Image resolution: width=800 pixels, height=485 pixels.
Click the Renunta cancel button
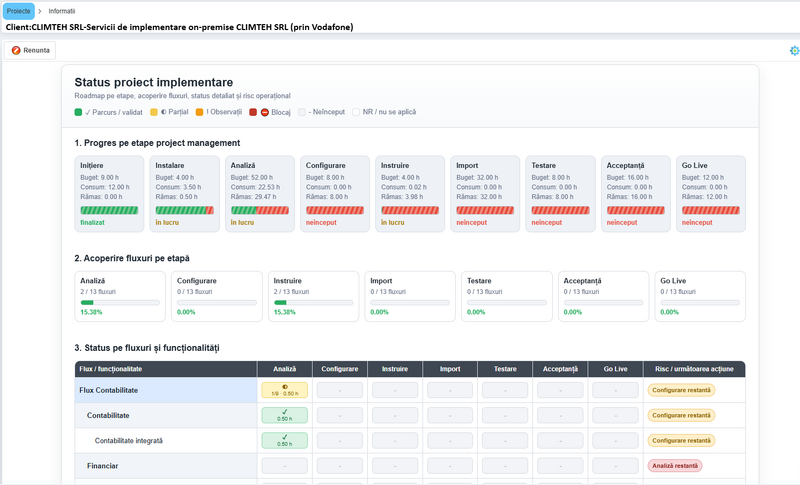[x=30, y=50]
